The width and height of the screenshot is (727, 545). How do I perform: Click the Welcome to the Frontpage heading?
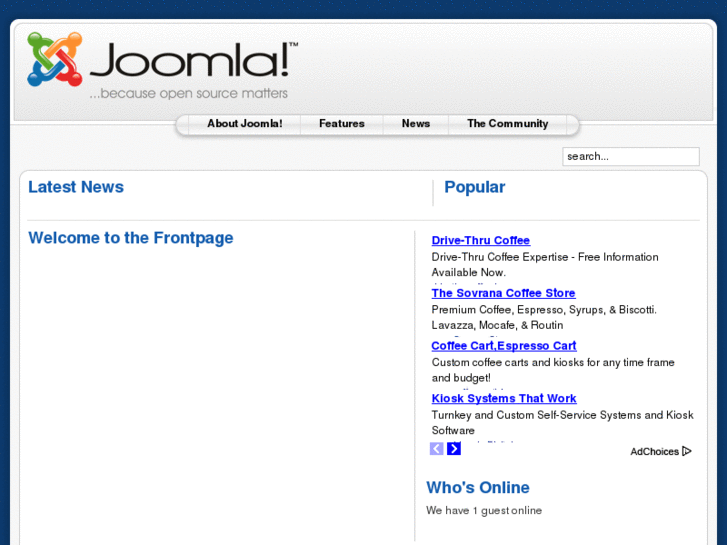[x=131, y=238]
